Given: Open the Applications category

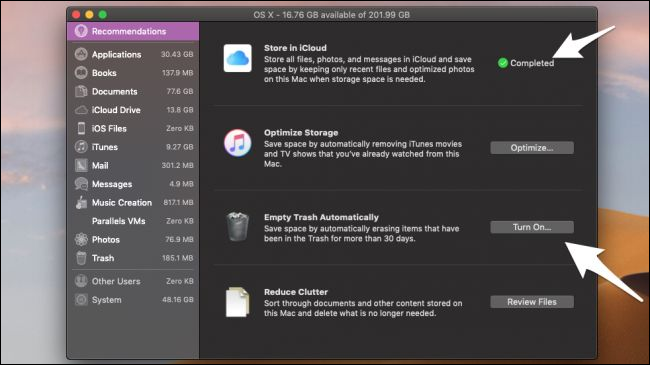Looking at the screenshot, I should pyautogui.click(x=133, y=54).
